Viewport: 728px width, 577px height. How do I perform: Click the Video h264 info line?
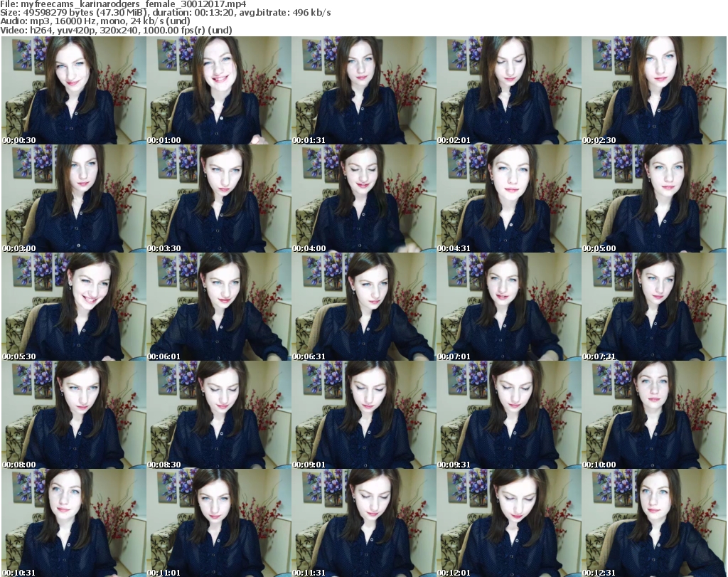tap(116, 30)
